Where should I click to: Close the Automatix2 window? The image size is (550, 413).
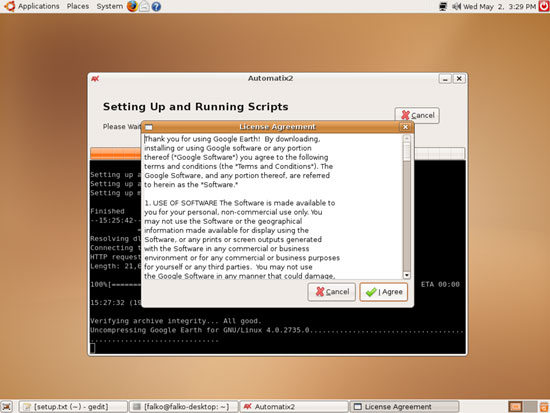(459, 79)
